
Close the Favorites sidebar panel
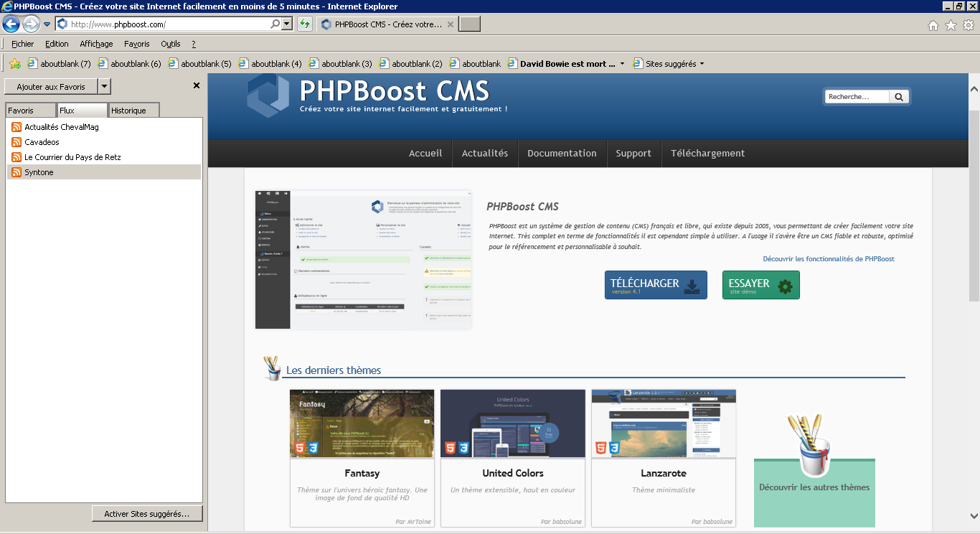pyautogui.click(x=197, y=85)
